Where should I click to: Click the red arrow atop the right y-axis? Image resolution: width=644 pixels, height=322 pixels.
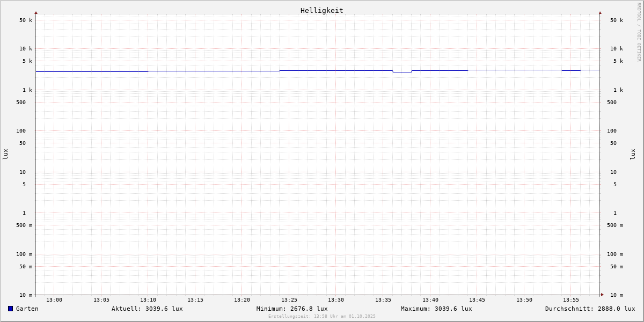(x=600, y=12)
